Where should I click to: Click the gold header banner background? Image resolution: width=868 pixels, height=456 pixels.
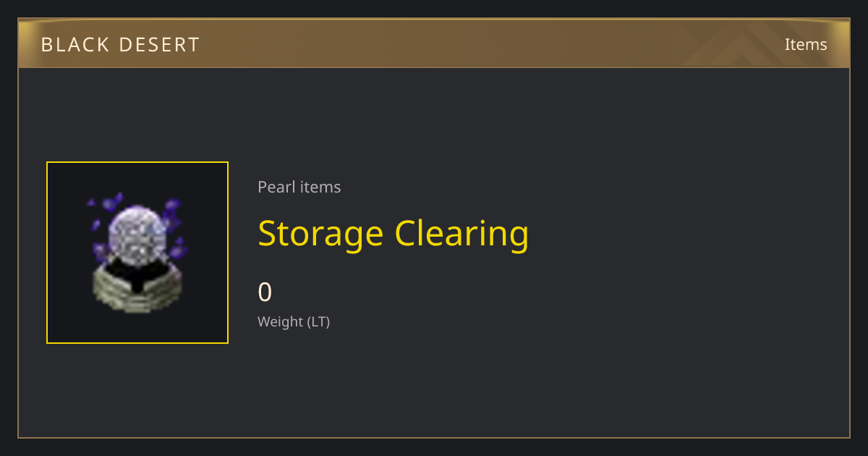[434, 43]
